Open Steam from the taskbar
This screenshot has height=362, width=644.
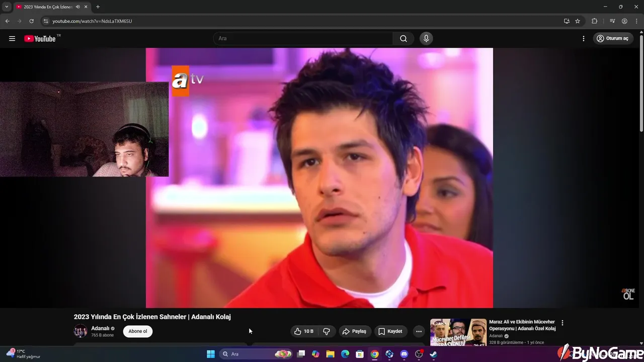point(433,354)
